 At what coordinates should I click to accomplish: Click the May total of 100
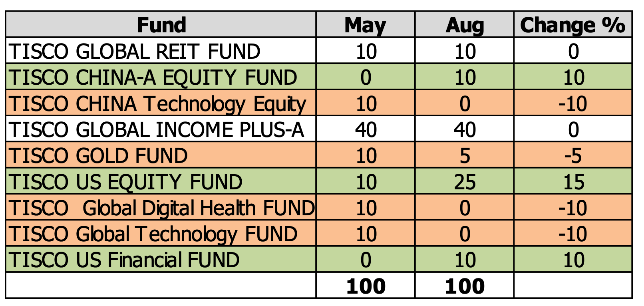click(x=366, y=286)
